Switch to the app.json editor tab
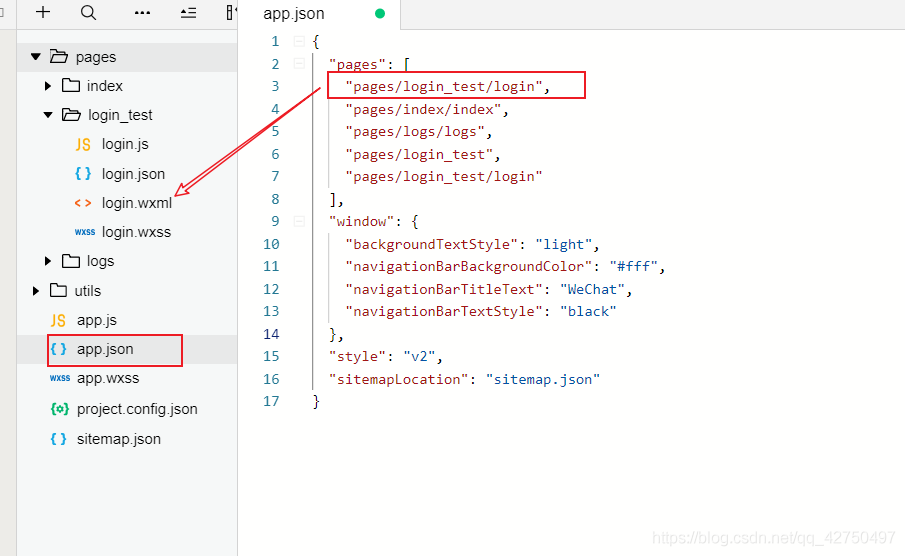The height and width of the screenshot is (556, 905). [x=294, y=14]
